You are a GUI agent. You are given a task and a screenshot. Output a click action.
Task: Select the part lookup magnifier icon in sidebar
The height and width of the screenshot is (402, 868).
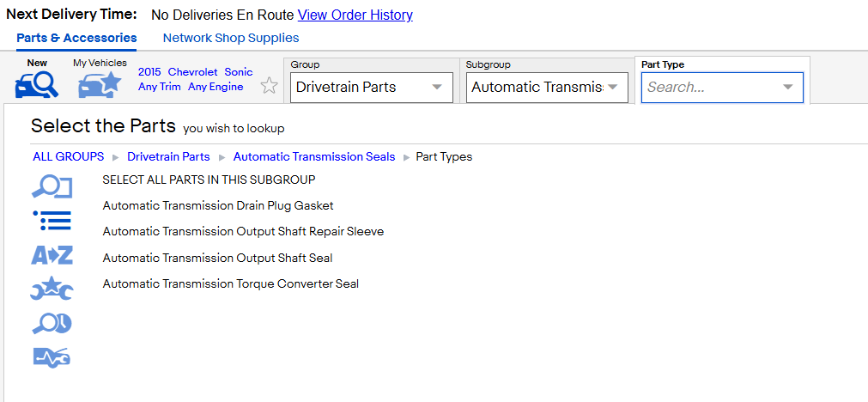pyautogui.click(x=52, y=188)
